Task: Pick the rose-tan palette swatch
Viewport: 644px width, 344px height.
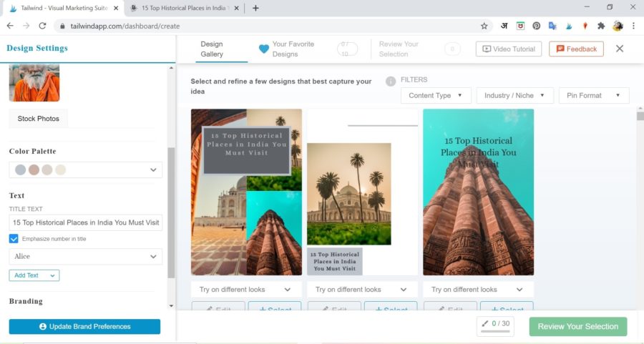Action: [34, 169]
